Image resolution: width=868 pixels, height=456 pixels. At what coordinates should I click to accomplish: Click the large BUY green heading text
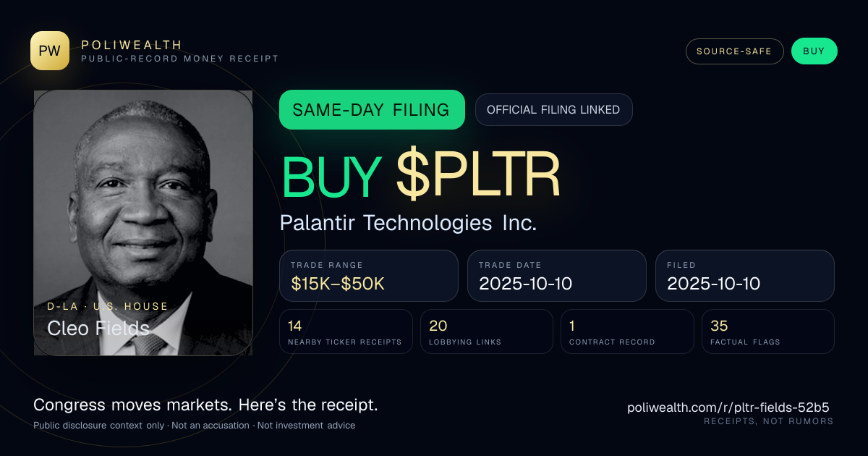pos(331,176)
